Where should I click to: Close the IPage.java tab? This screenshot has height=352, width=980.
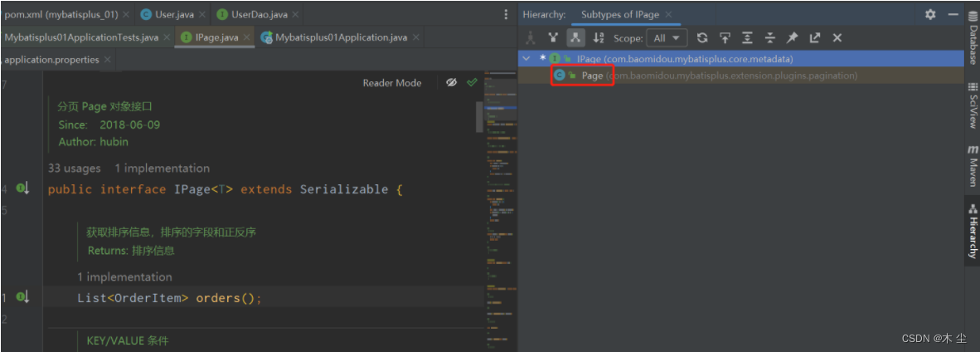(x=246, y=37)
